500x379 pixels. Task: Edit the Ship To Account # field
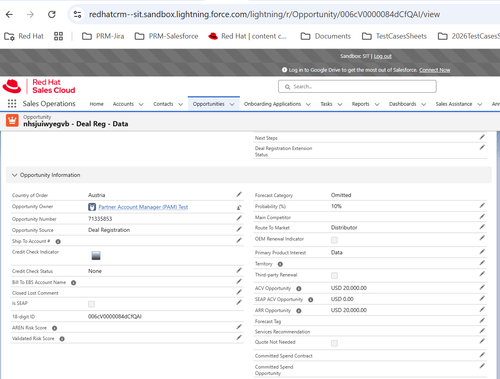(x=239, y=240)
